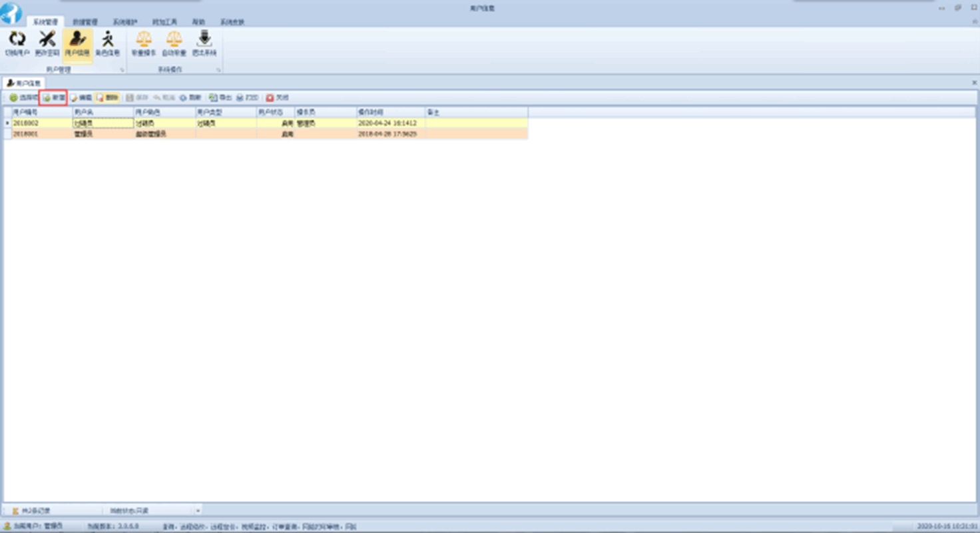
Task: Sort by the 用户类型 column header
Action: pyautogui.click(x=226, y=113)
